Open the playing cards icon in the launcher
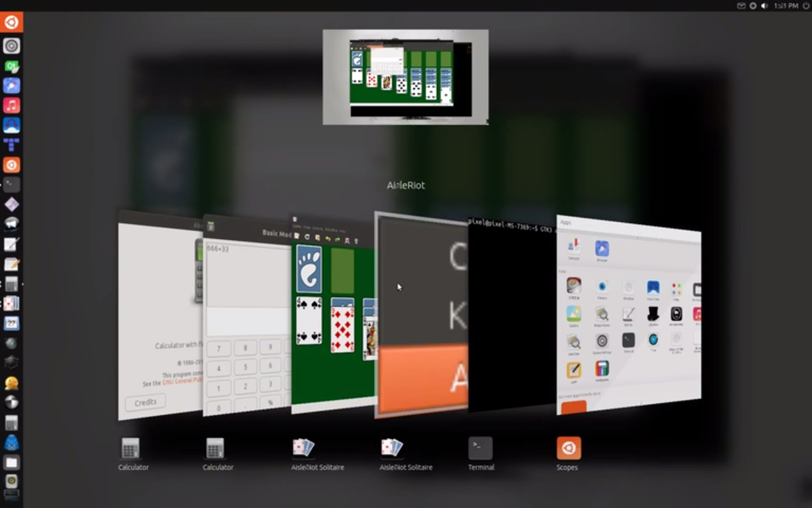This screenshot has height=508, width=812. pyautogui.click(x=11, y=303)
